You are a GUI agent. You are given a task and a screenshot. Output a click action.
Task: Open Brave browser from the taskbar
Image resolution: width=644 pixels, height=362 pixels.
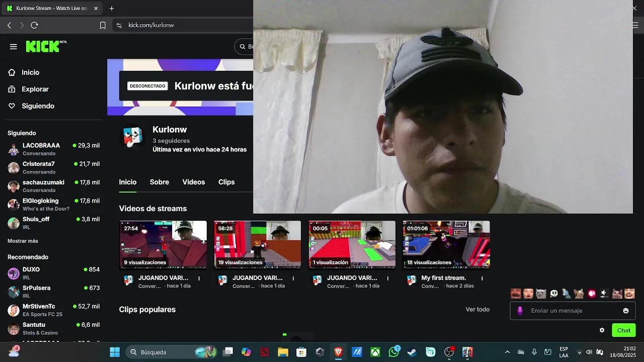click(x=338, y=352)
